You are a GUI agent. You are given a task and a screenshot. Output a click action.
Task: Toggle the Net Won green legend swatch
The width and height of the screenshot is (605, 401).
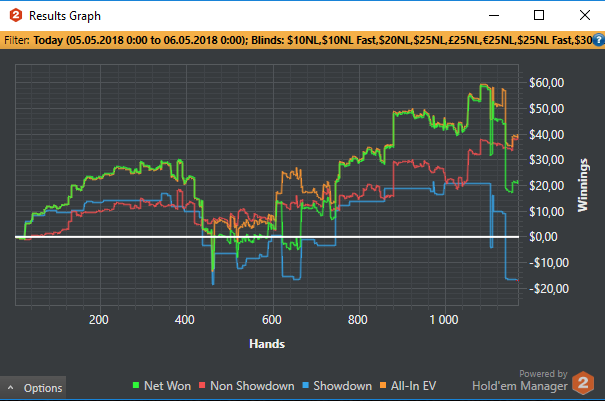click(136, 385)
